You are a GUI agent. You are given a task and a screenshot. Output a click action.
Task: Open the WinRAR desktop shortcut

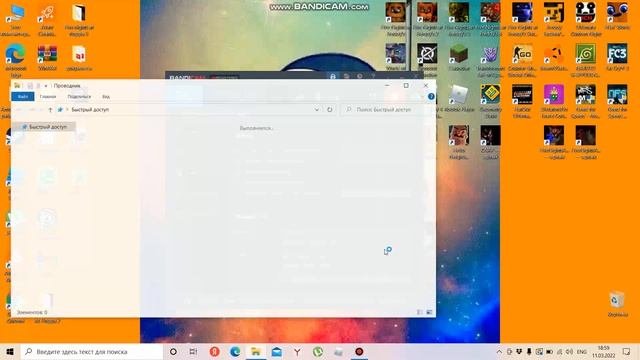[47, 58]
